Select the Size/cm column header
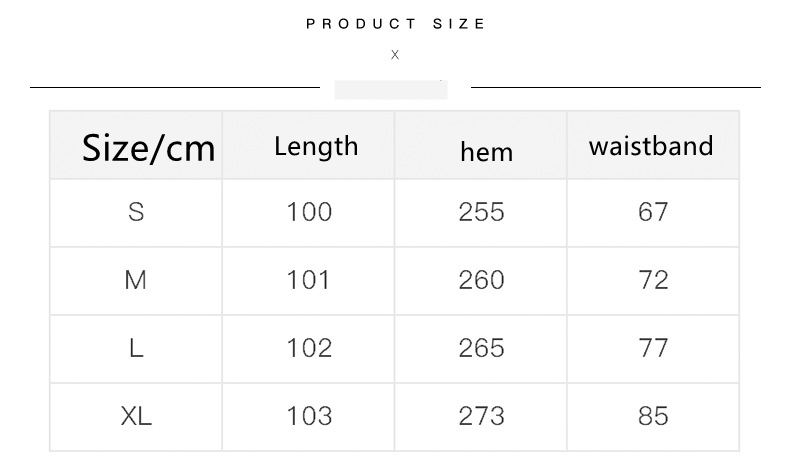 (148, 148)
